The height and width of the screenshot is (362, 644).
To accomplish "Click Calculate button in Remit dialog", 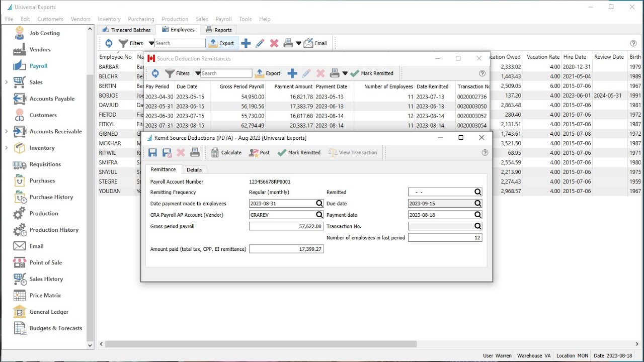I will tap(226, 152).
